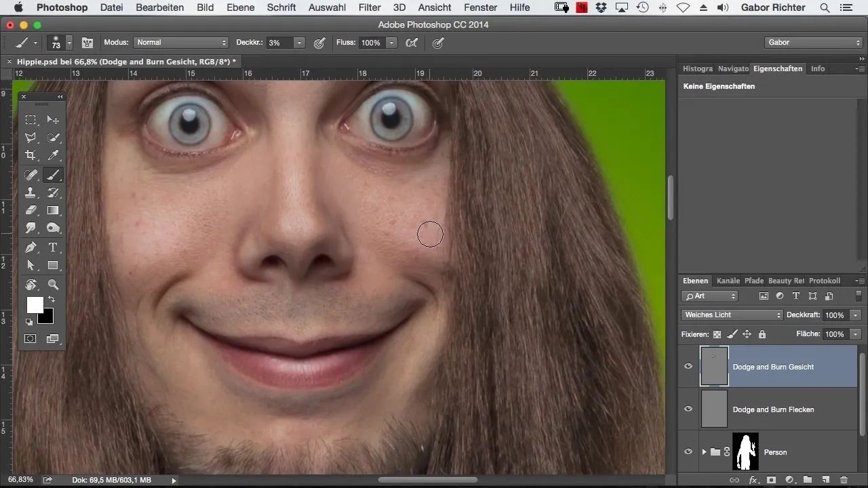
Task: Select the Crop tool
Action: (x=31, y=155)
